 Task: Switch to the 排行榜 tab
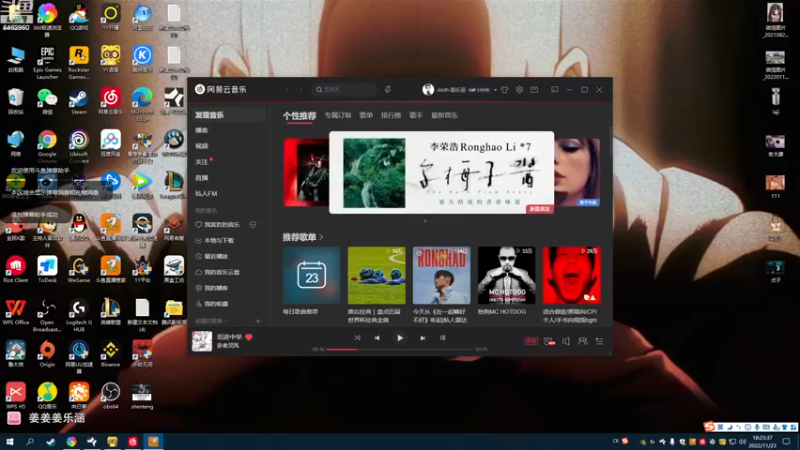(391, 115)
